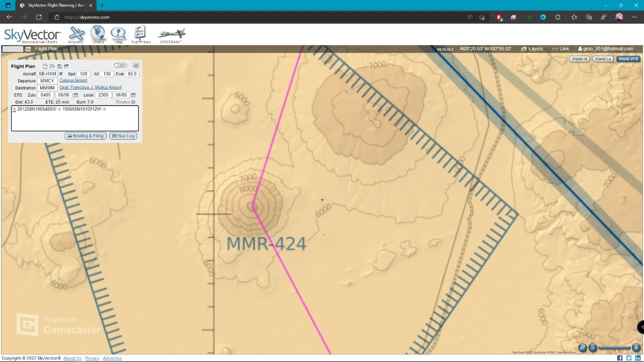Share on Facebook icon

620,358
